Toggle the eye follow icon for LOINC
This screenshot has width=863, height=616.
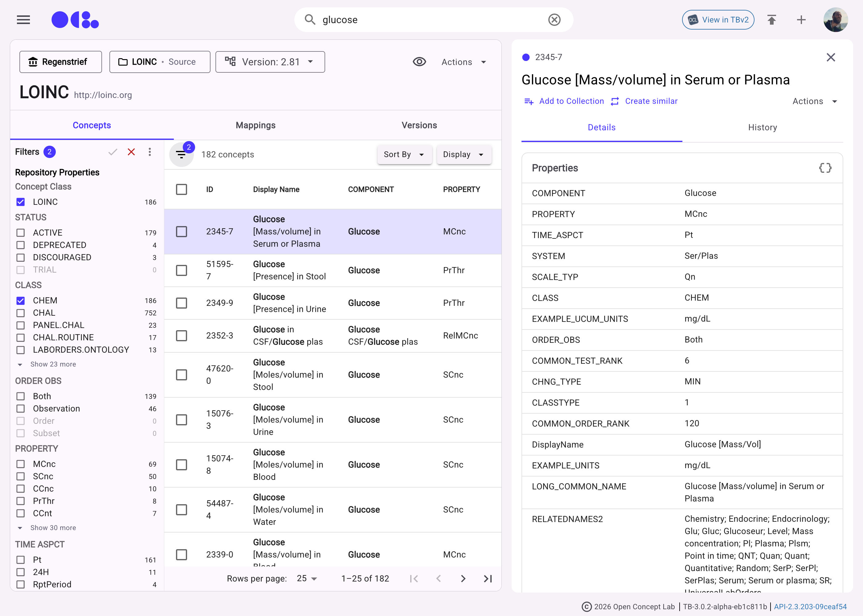(x=419, y=62)
